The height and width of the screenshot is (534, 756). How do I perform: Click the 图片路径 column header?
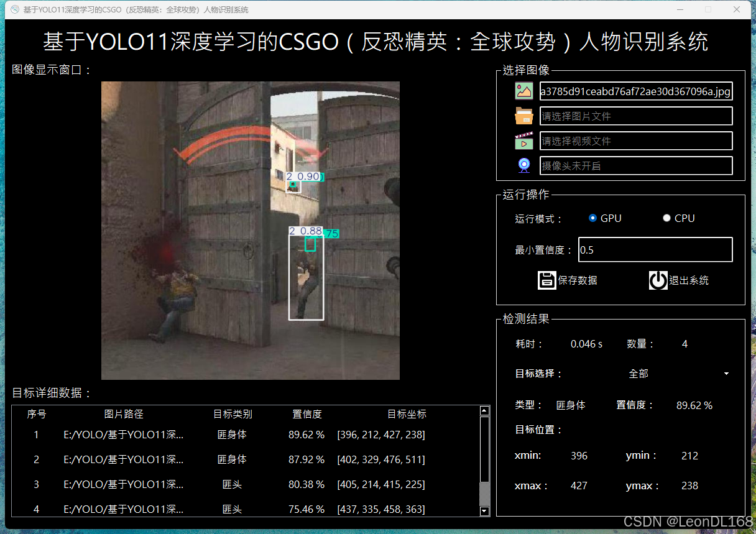(x=124, y=414)
